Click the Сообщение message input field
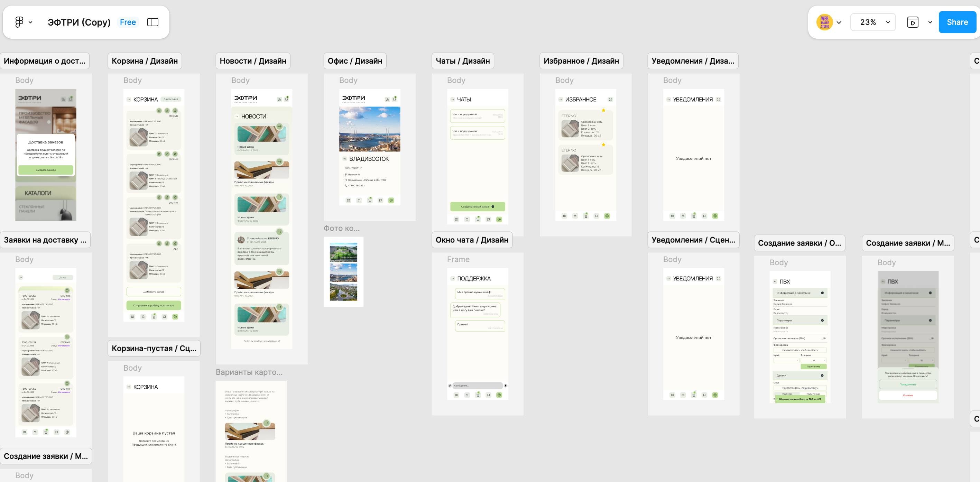This screenshot has width=980, height=482. [x=478, y=386]
